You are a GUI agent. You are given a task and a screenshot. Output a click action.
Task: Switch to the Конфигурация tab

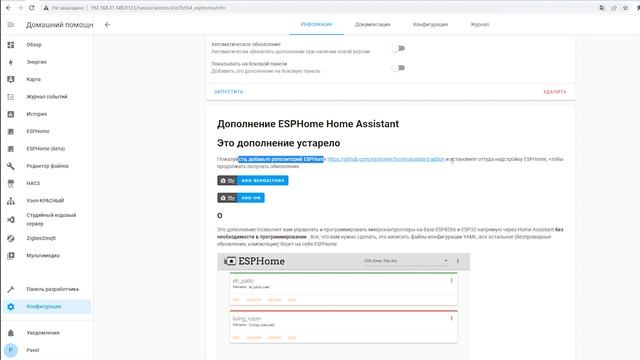(430, 24)
